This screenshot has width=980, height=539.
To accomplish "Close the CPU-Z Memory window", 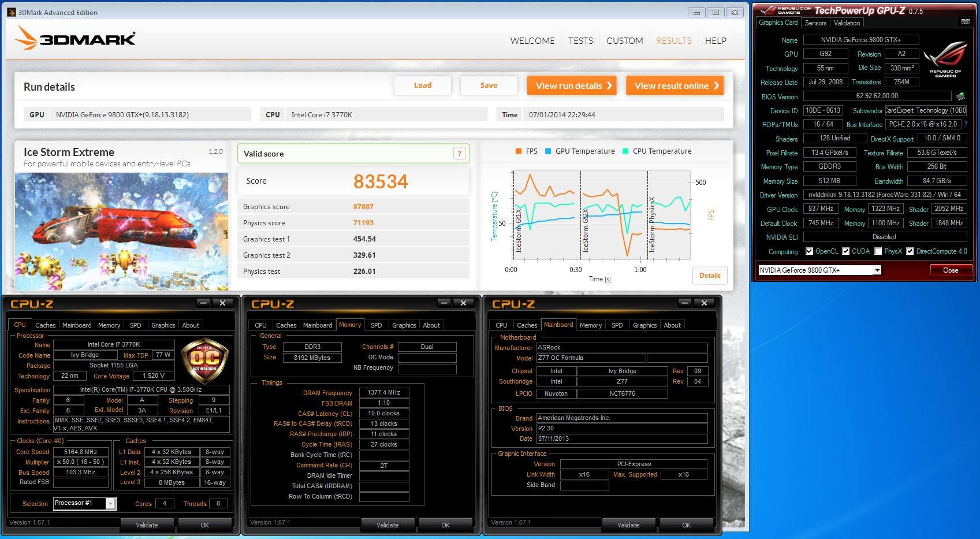I will coord(463,303).
